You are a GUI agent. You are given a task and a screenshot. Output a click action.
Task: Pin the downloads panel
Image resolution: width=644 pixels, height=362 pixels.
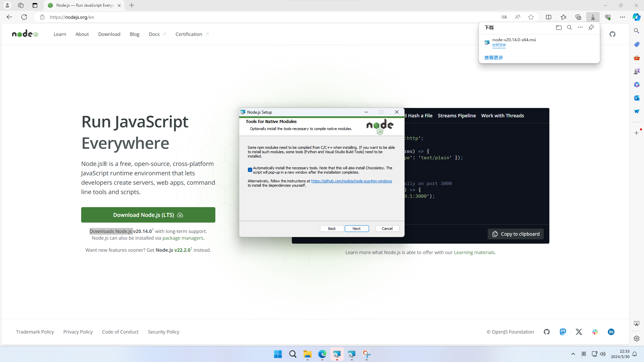click(x=591, y=27)
